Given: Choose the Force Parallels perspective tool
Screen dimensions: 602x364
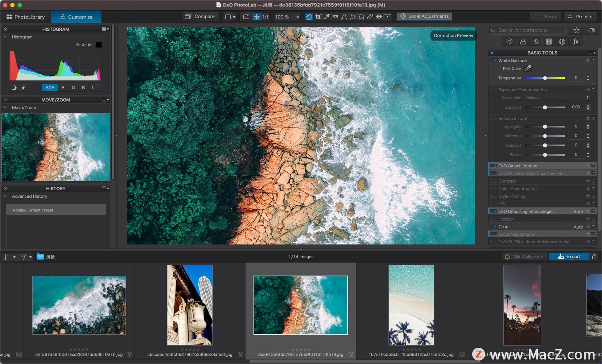Looking at the screenshot, I should point(344,17).
